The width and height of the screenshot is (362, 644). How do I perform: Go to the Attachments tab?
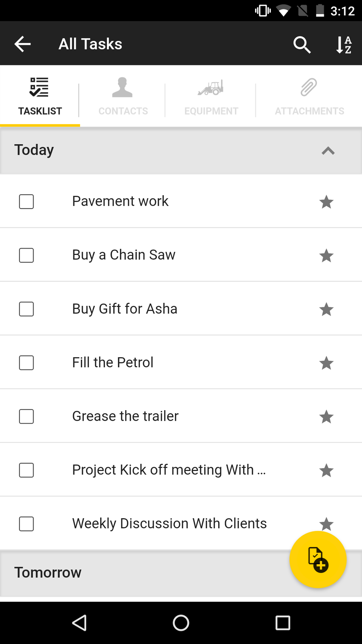click(x=309, y=96)
